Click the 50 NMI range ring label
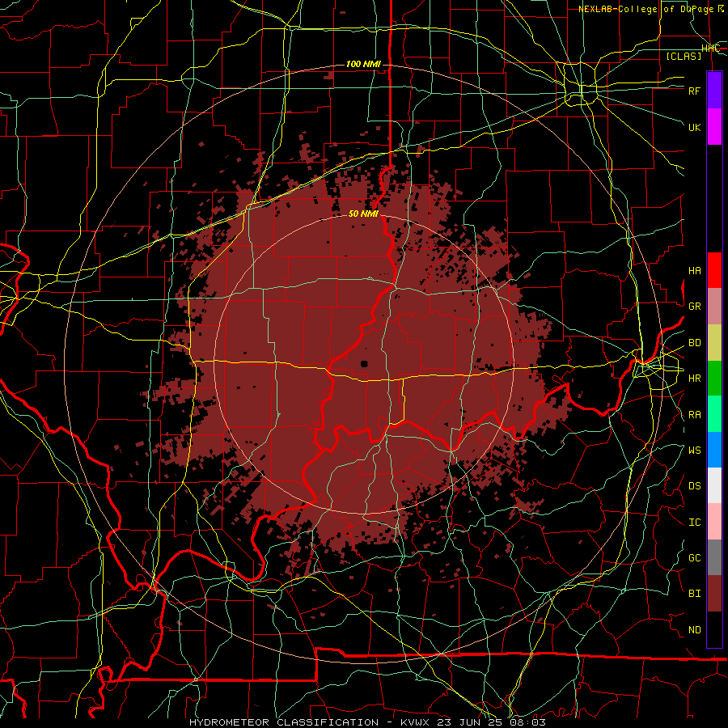The width and height of the screenshot is (728, 728). 363,214
